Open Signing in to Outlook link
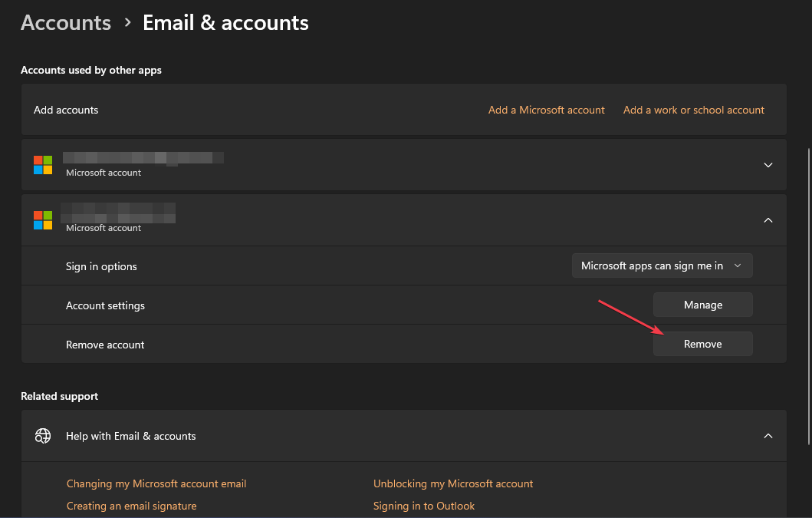Screen dimensions: 812x518 [424, 506]
